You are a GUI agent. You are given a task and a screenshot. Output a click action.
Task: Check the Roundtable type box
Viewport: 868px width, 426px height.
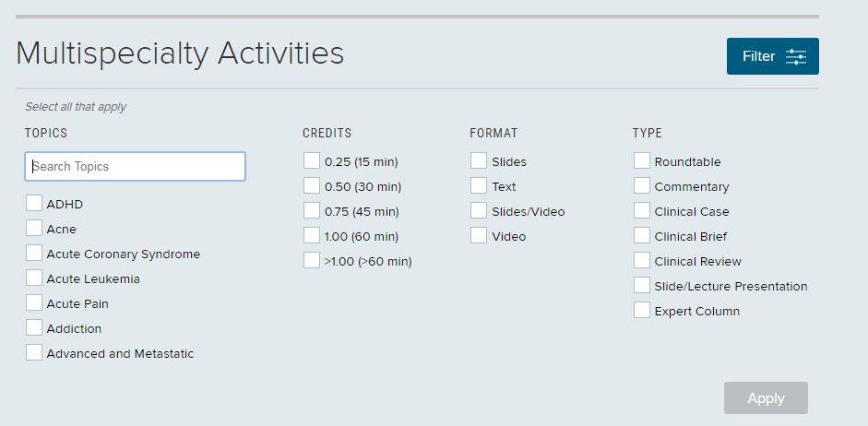click(642, 161)
